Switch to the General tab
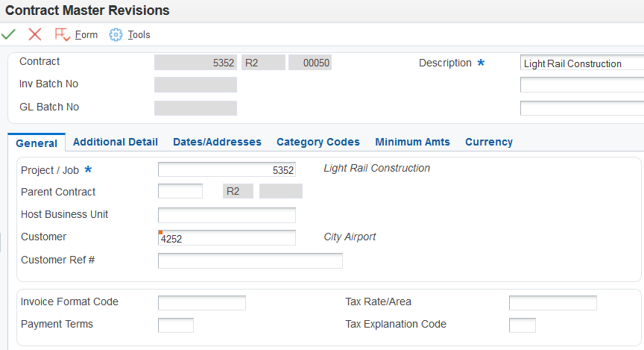 [37, 143]
